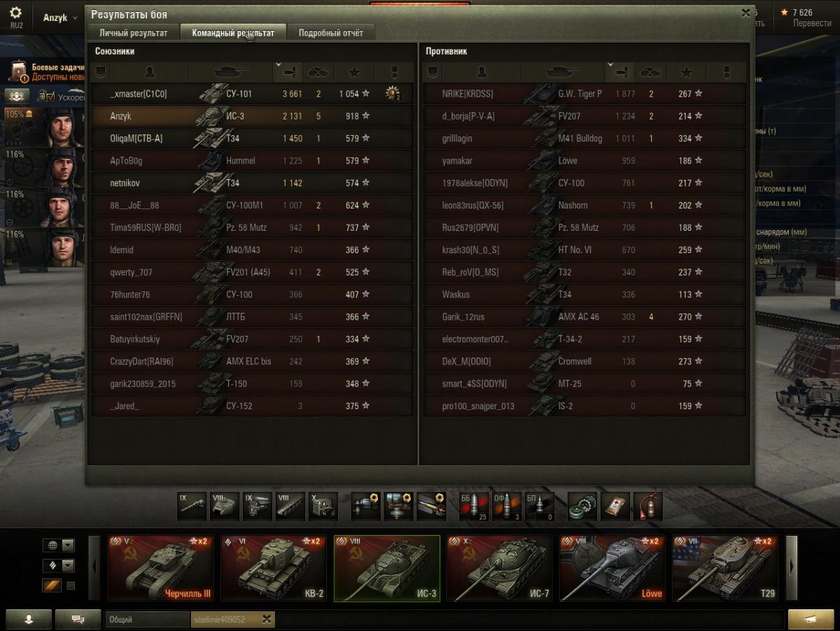
Task: Open the tier X radio module slot
Action: (x=323, y=506)
